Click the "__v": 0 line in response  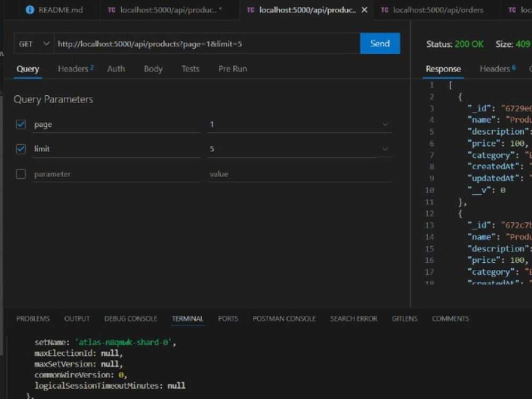point(487,190)
